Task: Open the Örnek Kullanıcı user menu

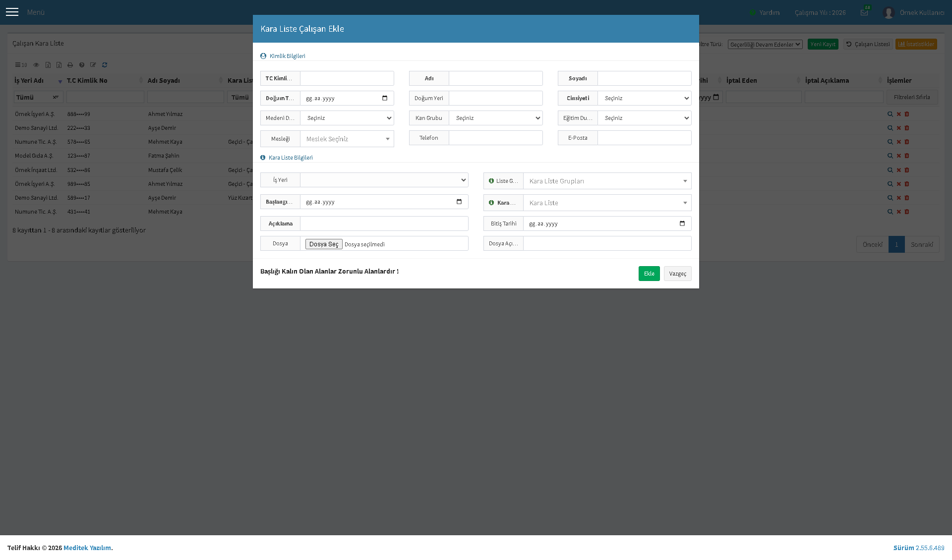Action: 914,12
